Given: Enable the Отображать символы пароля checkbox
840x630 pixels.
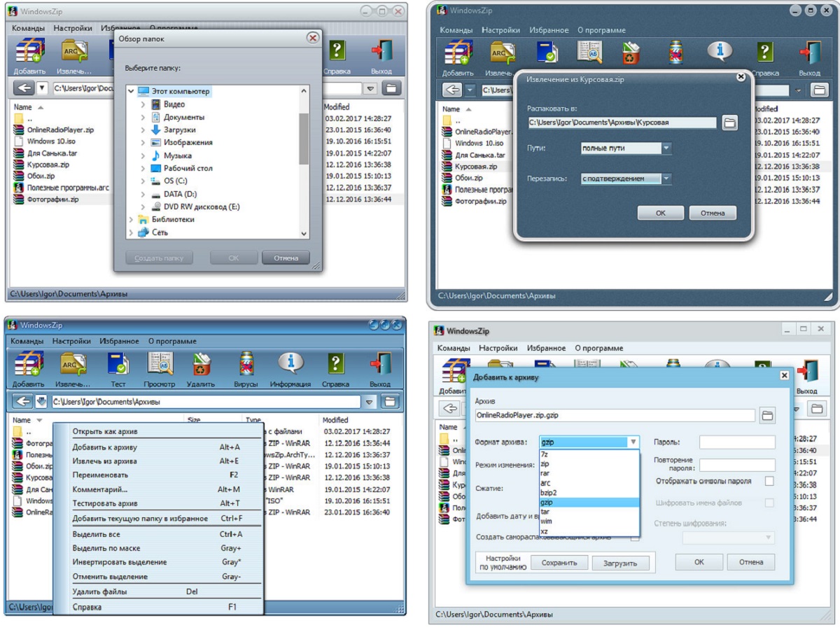Looking at the screenshot, I should 769,481.
